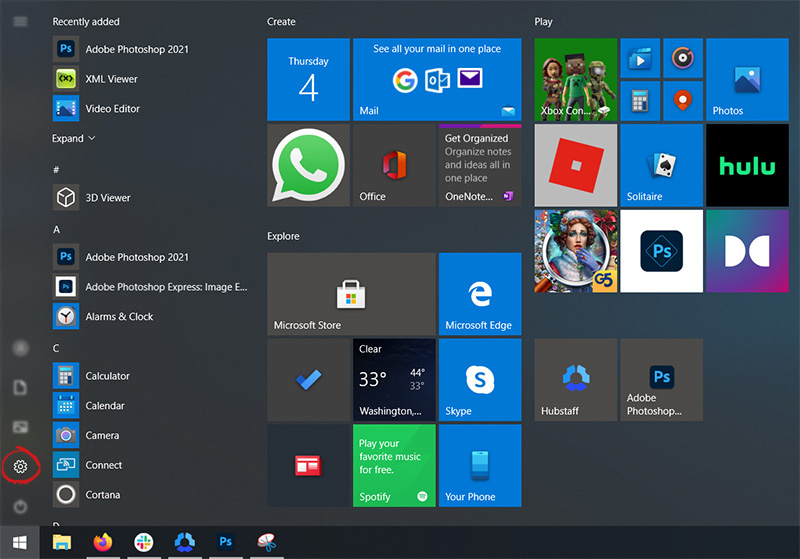Open the Thursday 4 calendar tile
The image size is (800, 559).
pyautogui.click(x=309, y=80)
